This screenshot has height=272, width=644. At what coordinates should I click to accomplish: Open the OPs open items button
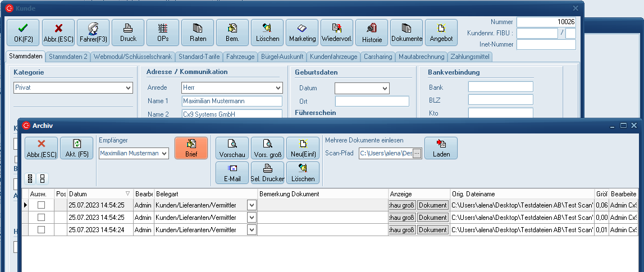pyautogui.click(x=163, y=33)
